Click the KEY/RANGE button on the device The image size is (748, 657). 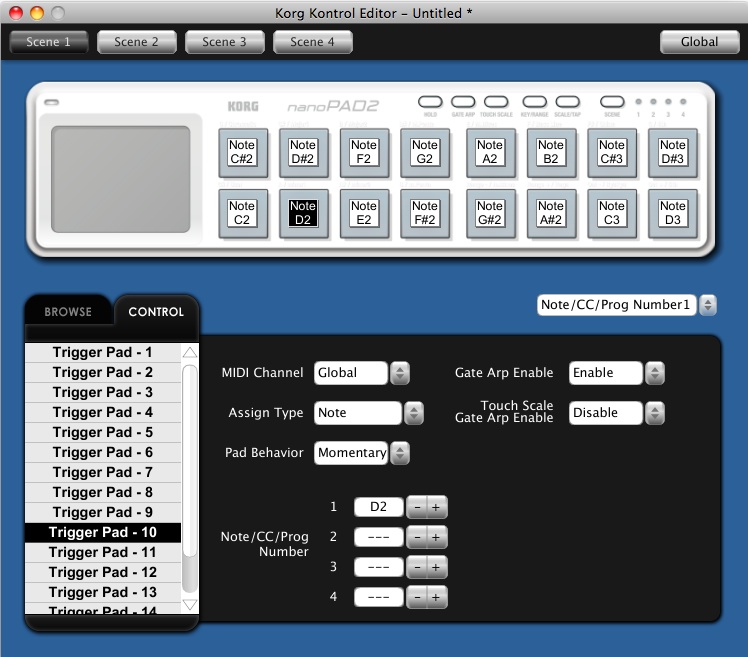click(534, 102)
